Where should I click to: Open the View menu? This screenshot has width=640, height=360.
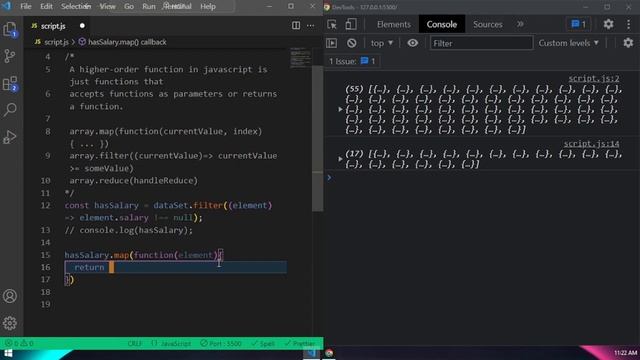click(107, 7)
